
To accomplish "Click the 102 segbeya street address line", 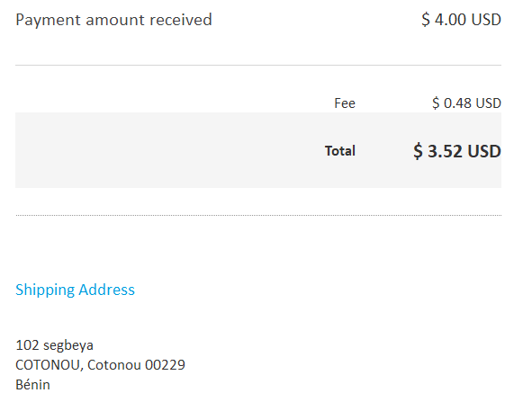I will click(55, 345).
